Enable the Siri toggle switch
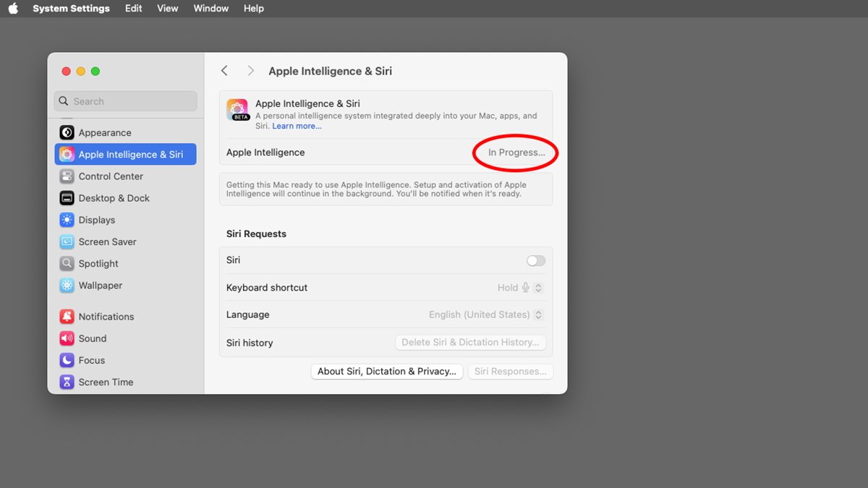Screen dimensions: 868x488 (x=535, y=260)
